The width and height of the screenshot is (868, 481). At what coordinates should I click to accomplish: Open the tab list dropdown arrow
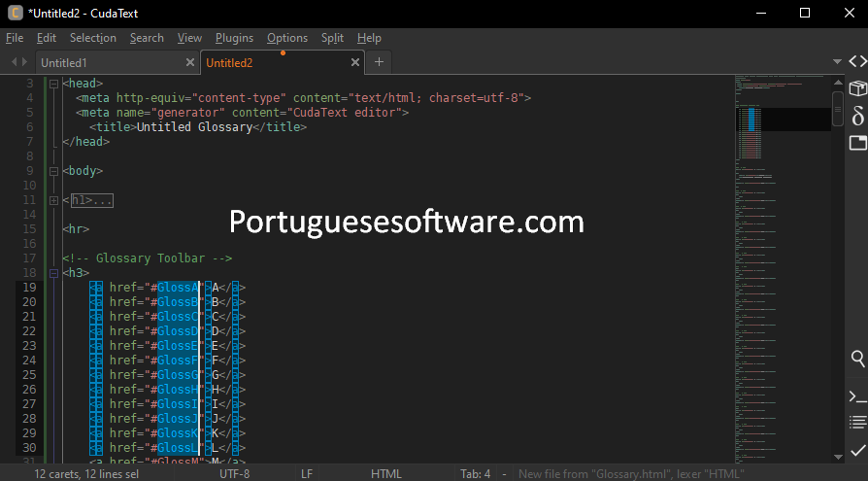pos(837,61)
